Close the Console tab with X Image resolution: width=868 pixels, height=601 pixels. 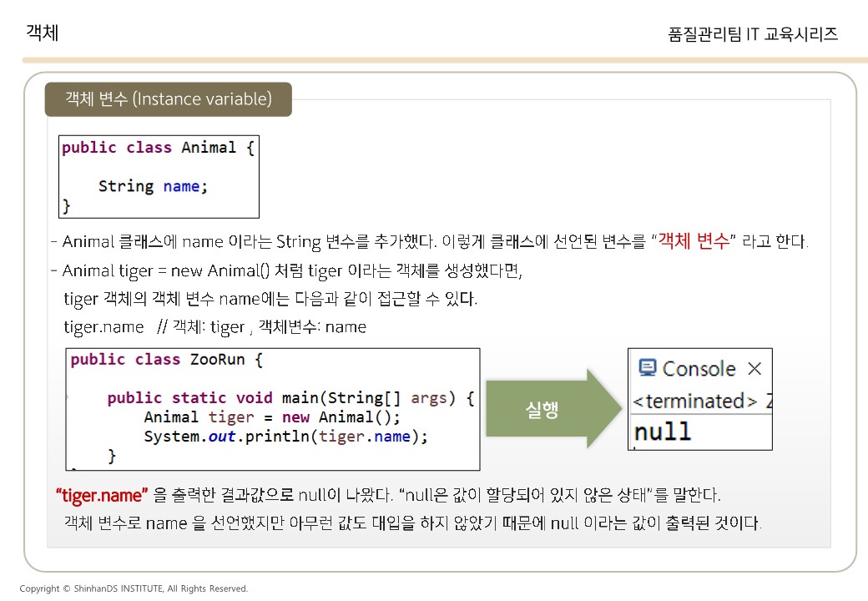(x=754, y=369)
